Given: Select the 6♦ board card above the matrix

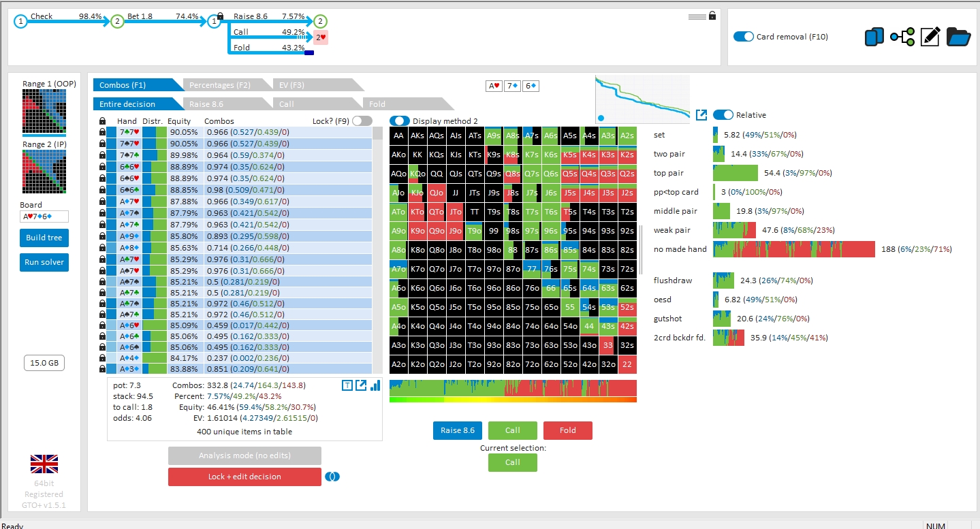Looking at the screenshot, I should (531, 86).
